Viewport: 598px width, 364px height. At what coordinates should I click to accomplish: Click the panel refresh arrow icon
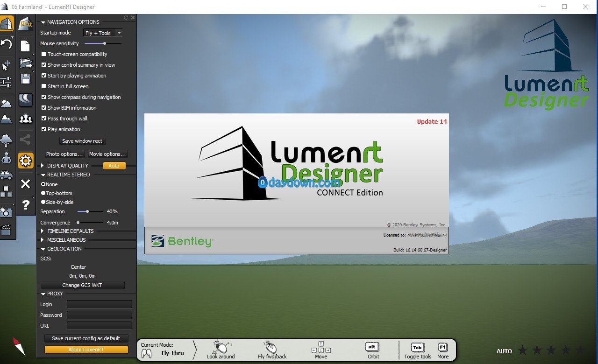point(126,18)
